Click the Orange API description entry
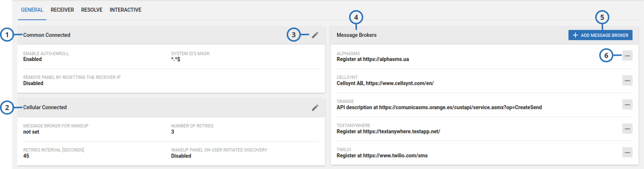Image resolution: width=644 pixels, height=169 pixels. click(439, 107)
